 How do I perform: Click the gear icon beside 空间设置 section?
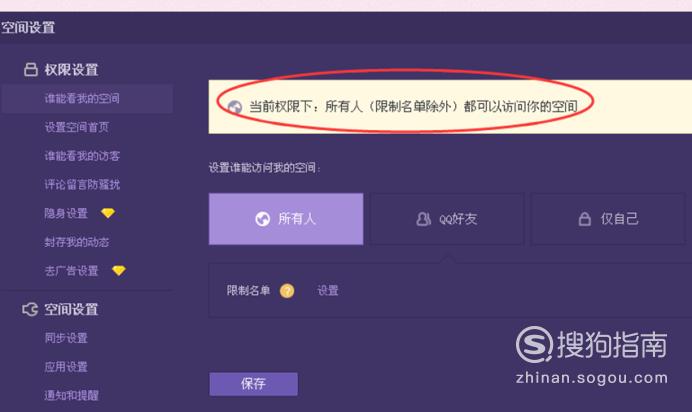point(30,309)
